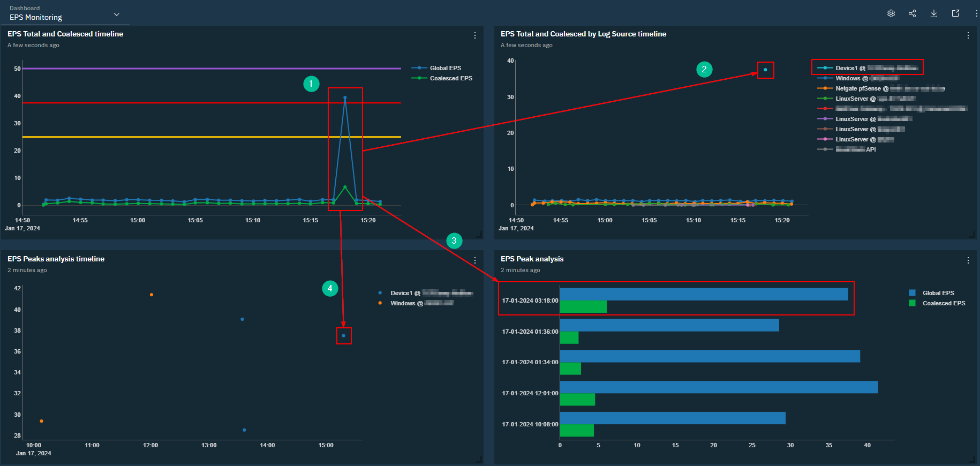Viewport: 980px width, 466px height.
Task: Click Coalesced EPS bar for 17-01-2024 12:01:00
Action: pos(577,400)
